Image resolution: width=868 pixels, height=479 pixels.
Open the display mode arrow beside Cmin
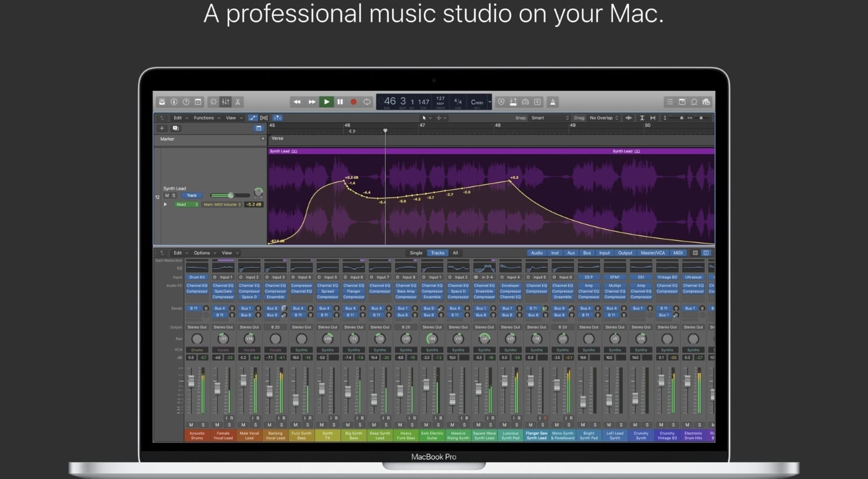click(490, 102)
